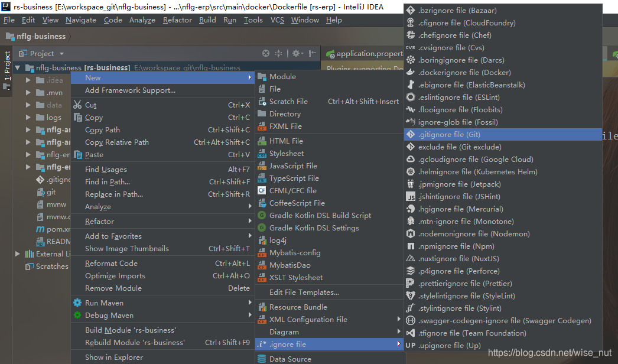Click the Run Maven gear icon
This screenshot has height=364, width=618.
(77, 303)
